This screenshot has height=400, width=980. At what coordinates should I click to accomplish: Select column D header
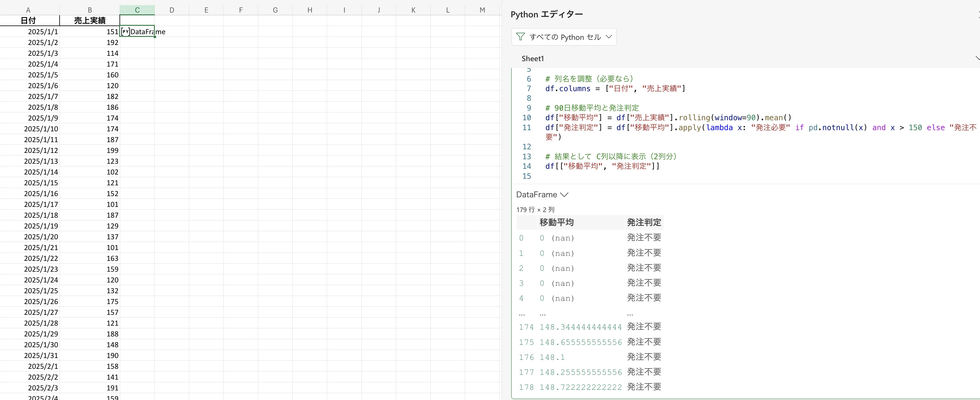172,10
